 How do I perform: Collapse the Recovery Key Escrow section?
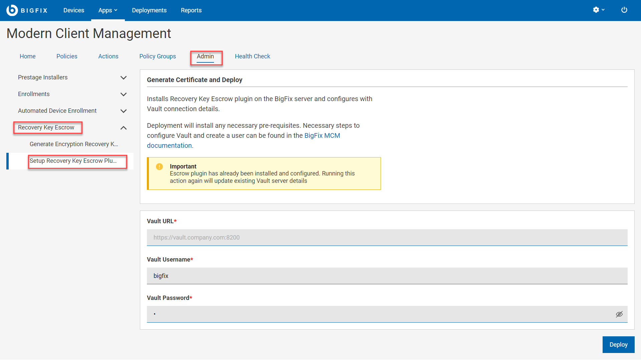[123, 128]
